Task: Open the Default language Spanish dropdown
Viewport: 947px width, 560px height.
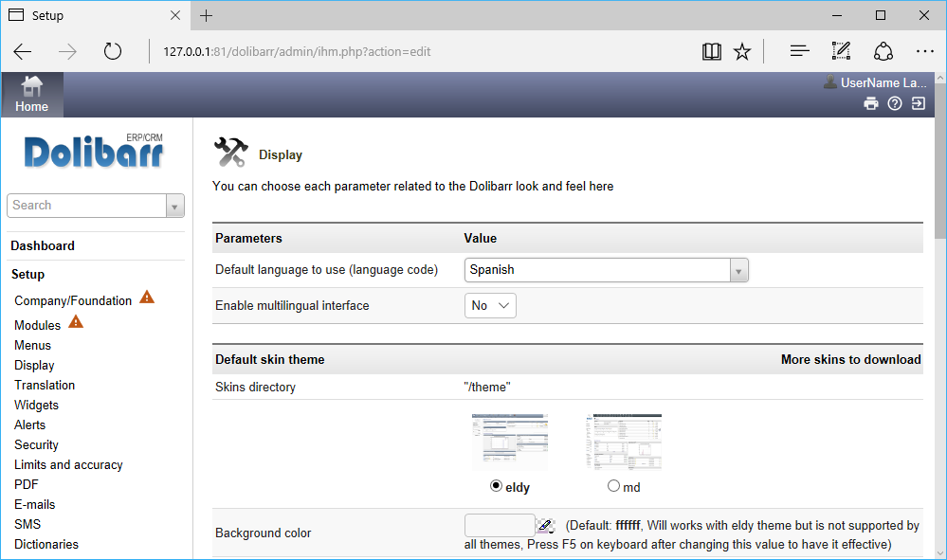Action: [607, 270]
